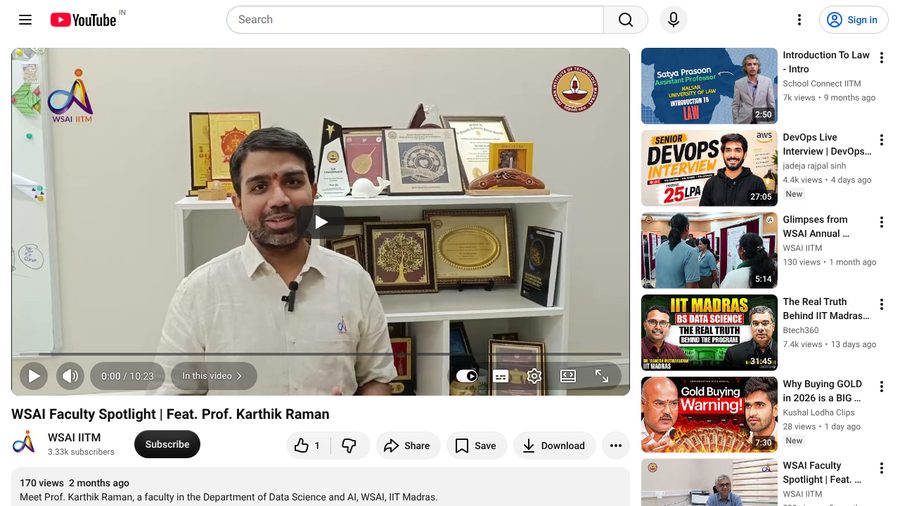The width and height of the screenshot is (900, 506).
Task: Click Sign in button
Action: [853, 20]
